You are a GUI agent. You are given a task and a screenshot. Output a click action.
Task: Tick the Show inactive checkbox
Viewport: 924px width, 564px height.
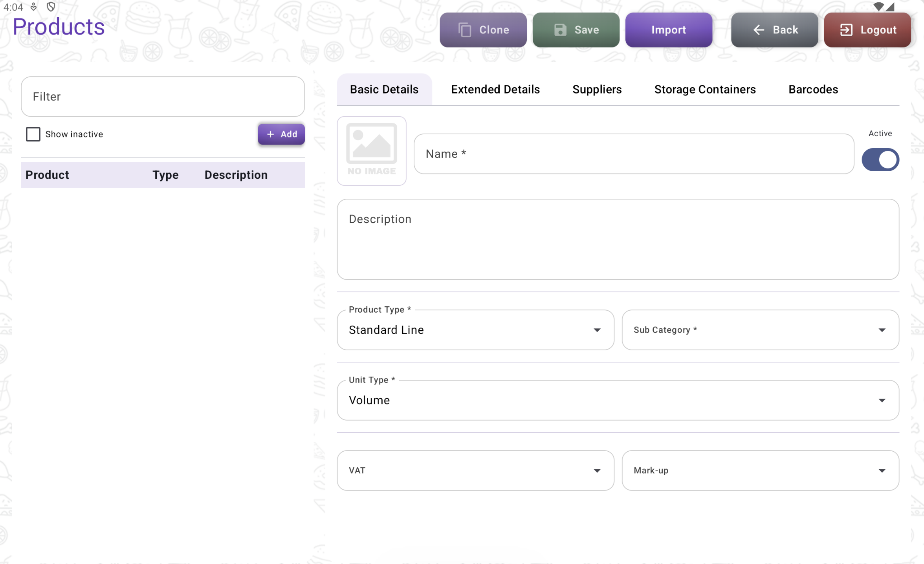[33, 134]
